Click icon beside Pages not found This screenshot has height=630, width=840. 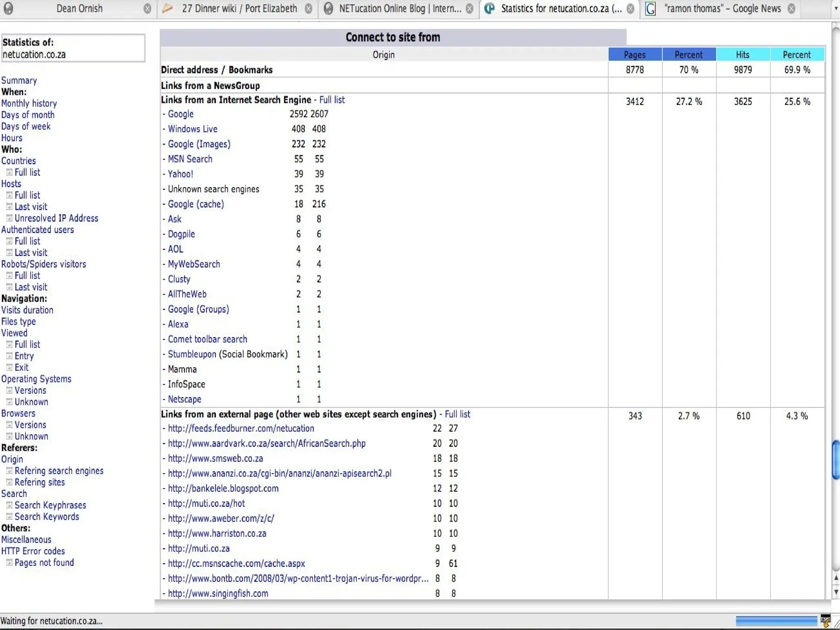[x=9, y=563]
